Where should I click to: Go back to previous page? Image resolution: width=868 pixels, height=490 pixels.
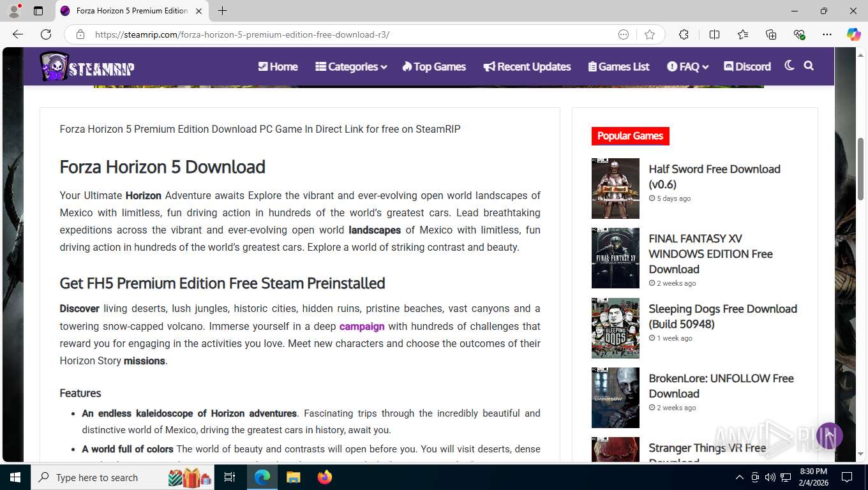(18, 34)
